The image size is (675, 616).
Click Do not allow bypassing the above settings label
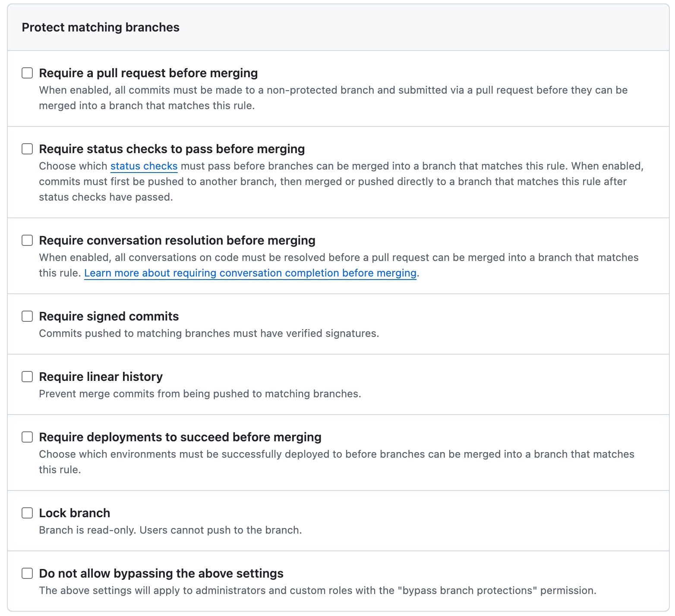click(x=161, y=573)
